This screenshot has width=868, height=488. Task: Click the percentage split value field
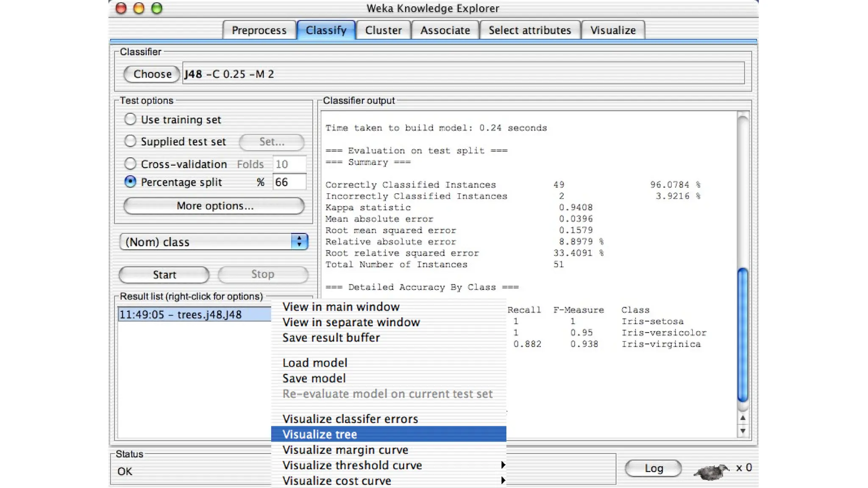tap(289, 182)
